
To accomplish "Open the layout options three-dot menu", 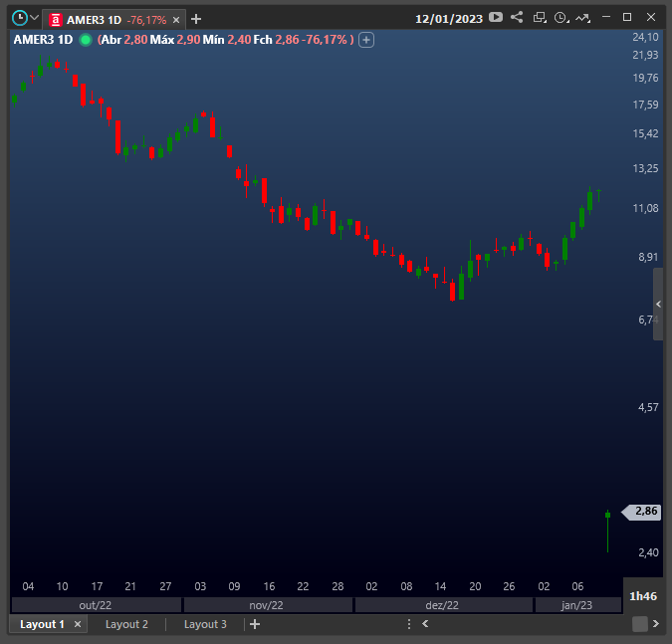I will pyautogui.click(x=409, y=624).
